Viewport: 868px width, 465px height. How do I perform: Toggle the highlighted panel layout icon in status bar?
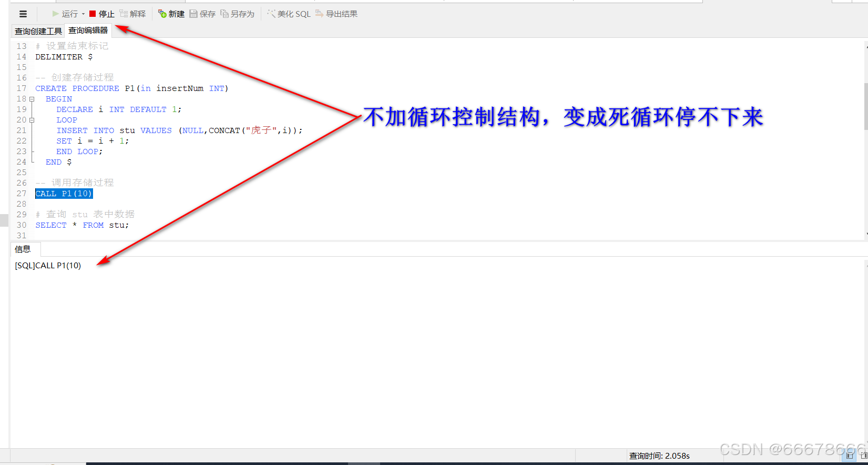(x=850, y=456)
